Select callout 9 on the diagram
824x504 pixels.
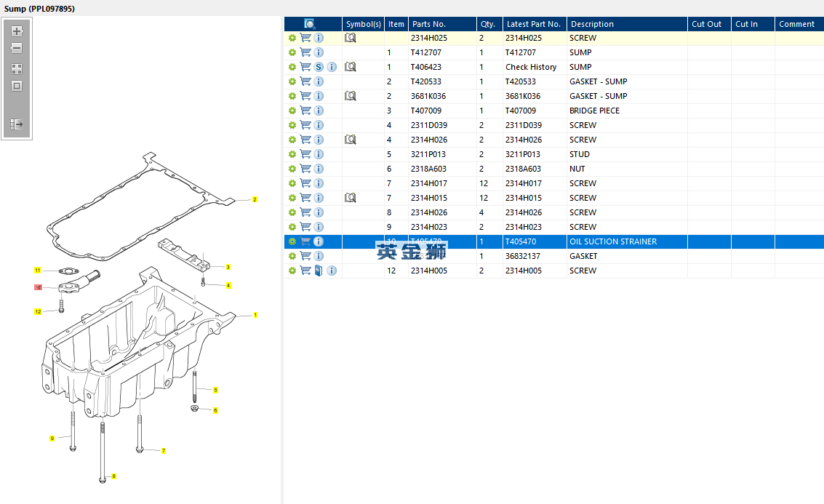point(52,439)
